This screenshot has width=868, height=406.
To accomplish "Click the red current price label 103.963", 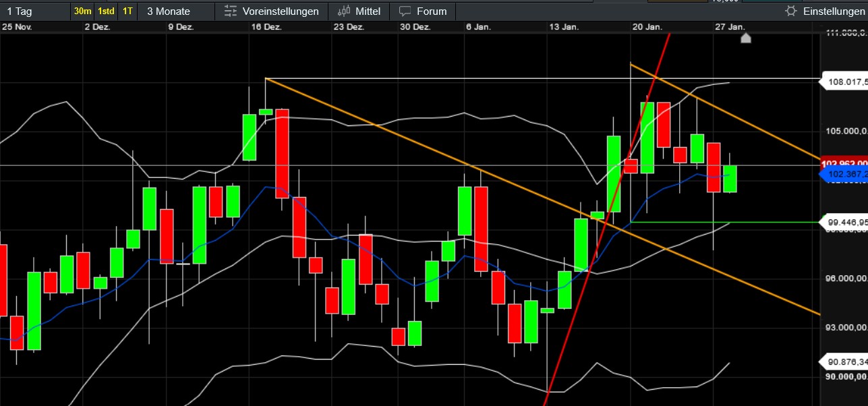I will [x=844, y=163].
